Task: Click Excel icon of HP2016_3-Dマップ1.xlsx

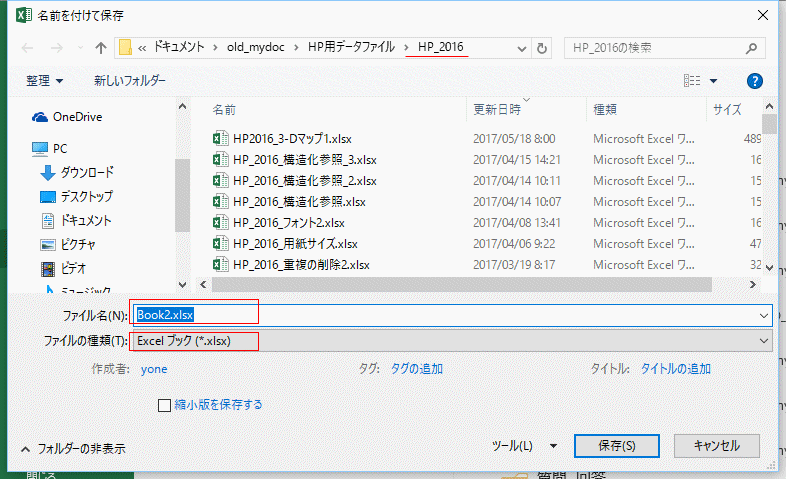Action: click(x=221, y=138)
